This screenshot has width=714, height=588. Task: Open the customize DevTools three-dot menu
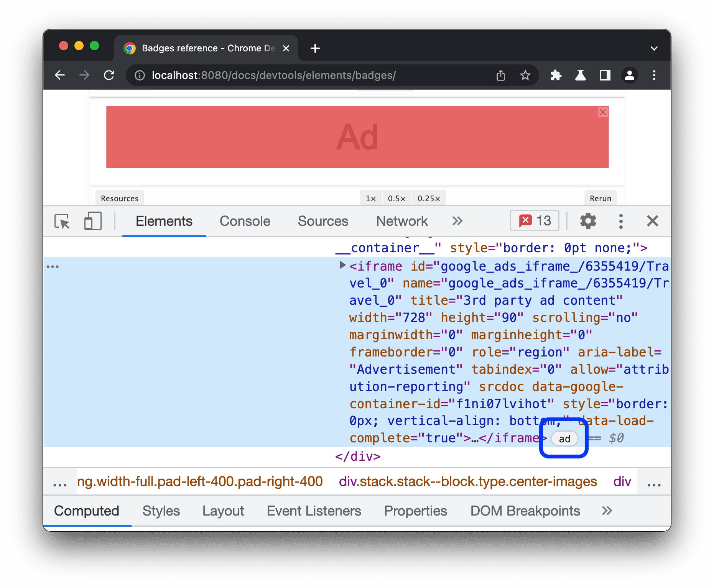coord(621,221)
